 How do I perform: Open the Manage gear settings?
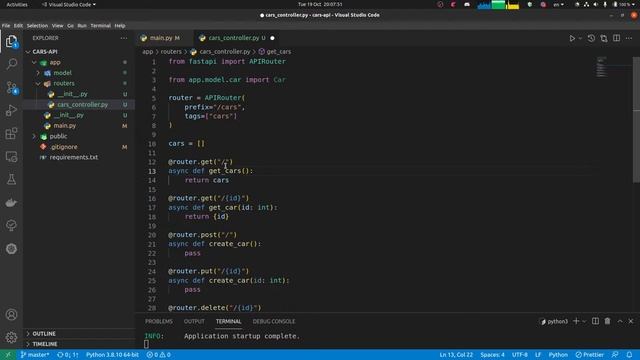coord(11,338)
